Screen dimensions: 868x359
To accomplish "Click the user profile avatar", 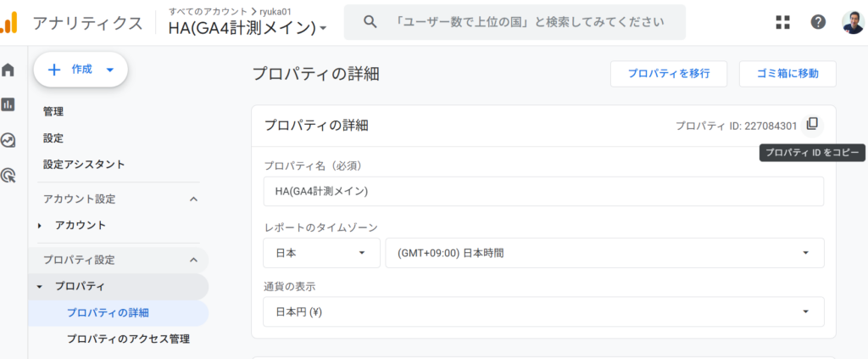I will [x=853, y=22].
